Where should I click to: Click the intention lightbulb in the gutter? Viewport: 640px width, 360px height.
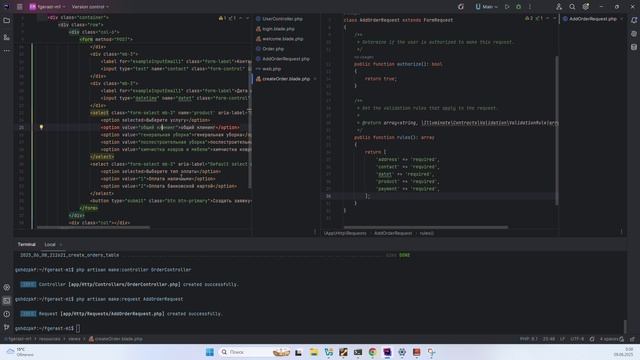(x=41, y=127)
